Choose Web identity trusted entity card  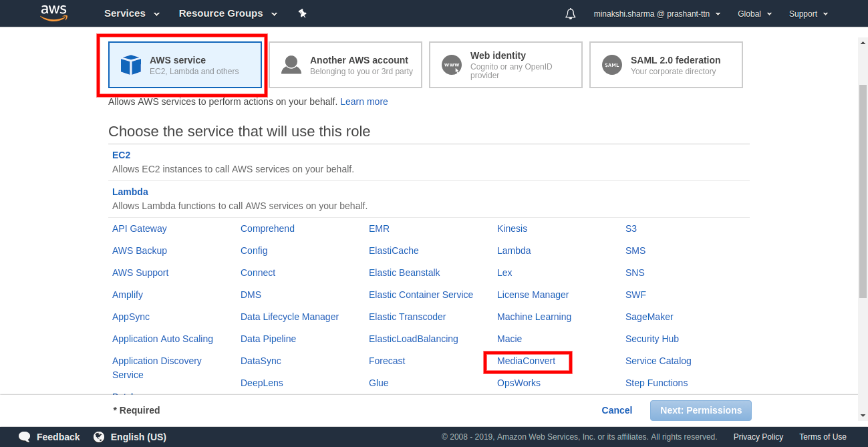tap(506, 65)
